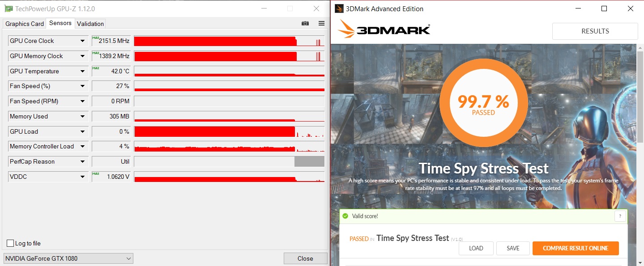The width and height of the screenshot is (644, 266).
Task: Click the 0 RPM fan speed value
Action: (111, 101)
